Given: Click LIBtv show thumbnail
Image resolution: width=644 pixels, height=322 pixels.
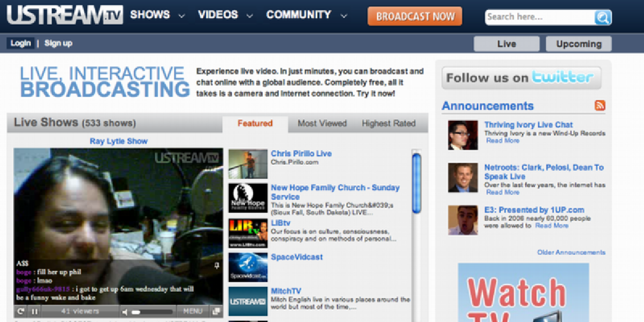Looking at the screenshot, I should coord(247,233).
